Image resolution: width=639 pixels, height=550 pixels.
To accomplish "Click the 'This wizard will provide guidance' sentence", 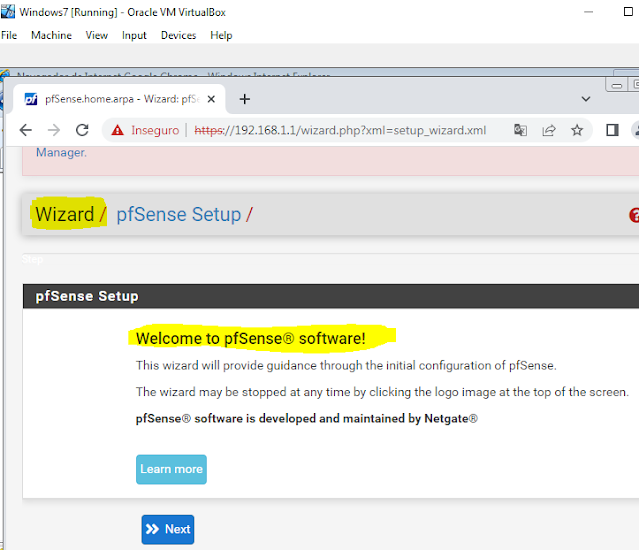I will (346, 365).
